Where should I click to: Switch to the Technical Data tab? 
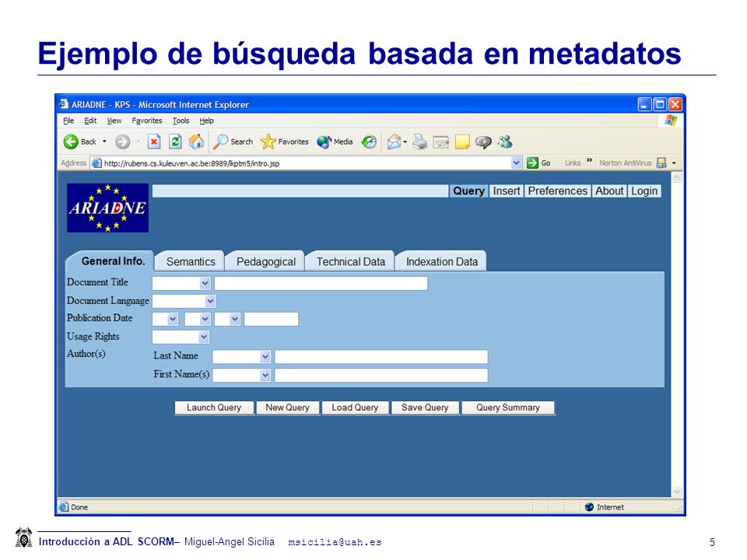pos(351,261)
